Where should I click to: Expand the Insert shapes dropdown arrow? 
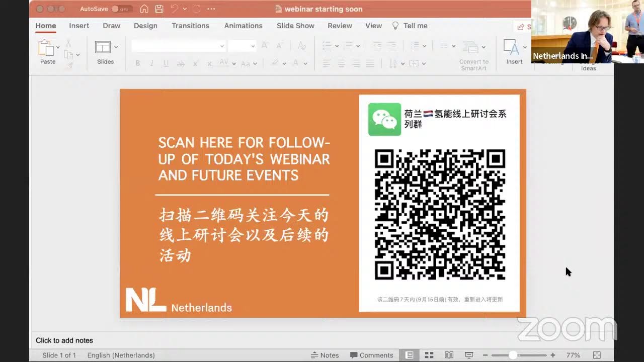pos(525,47)
